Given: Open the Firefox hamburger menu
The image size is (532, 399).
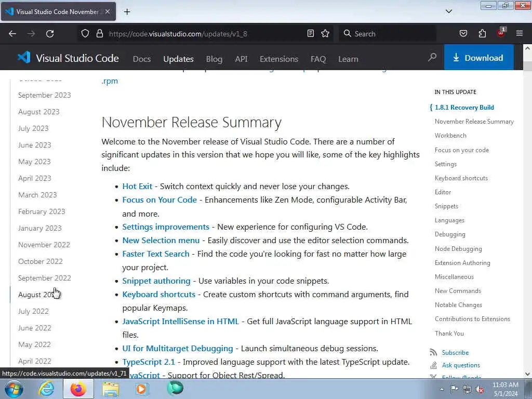Looking at the screenshot, I should 520,33.
